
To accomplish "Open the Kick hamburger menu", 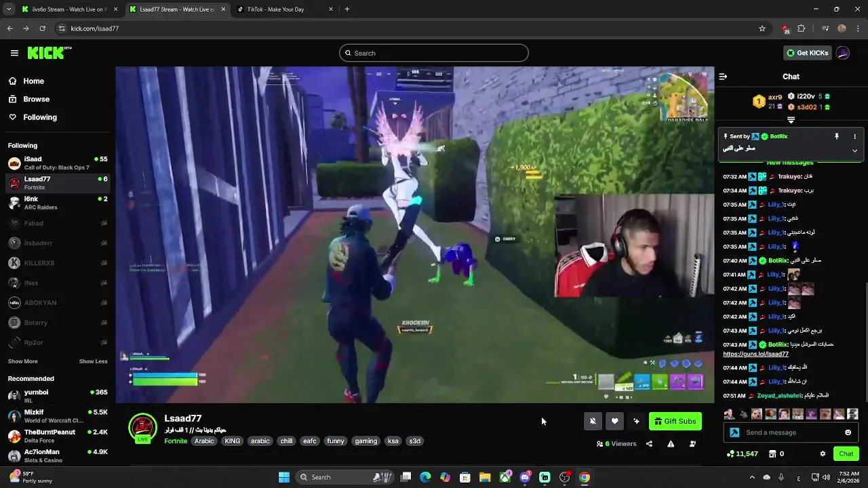I will tap(14, 53).
